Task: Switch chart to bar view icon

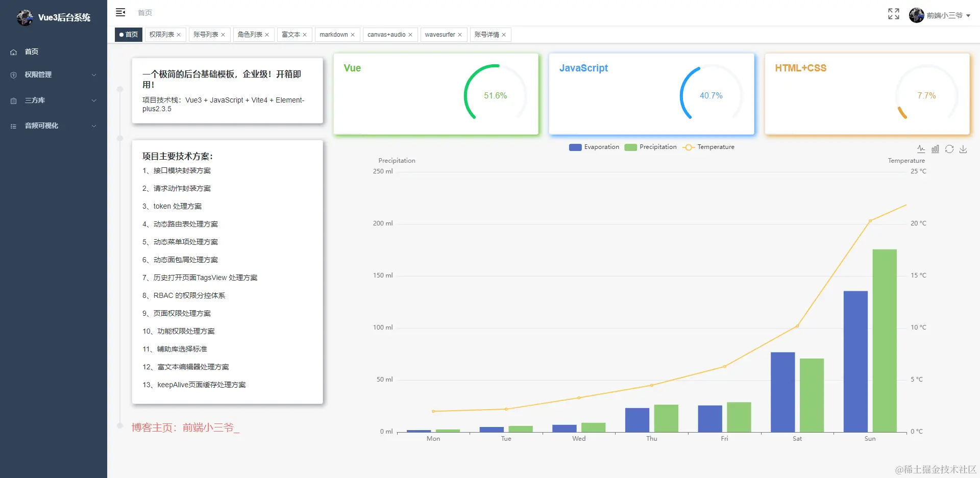Action: (x=935, y=149)
